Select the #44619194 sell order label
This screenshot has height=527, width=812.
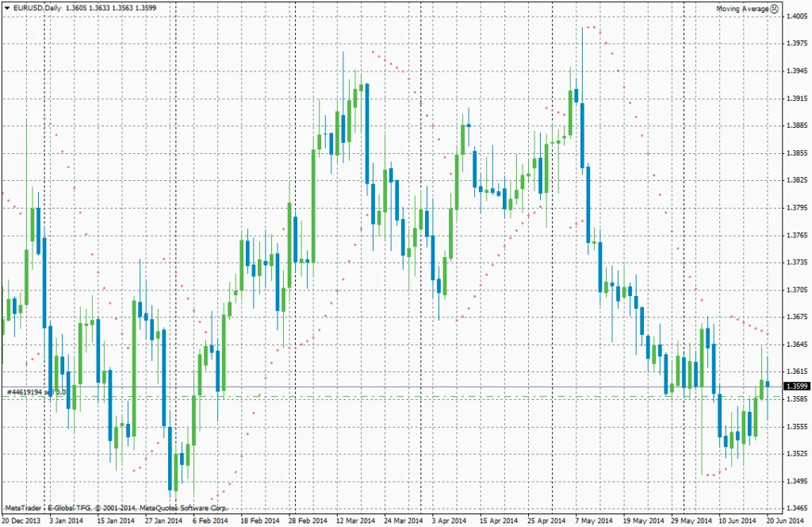coord(36,392)
